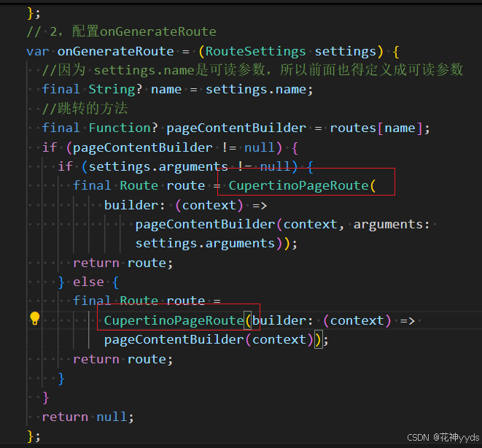
Task: Click the comment '// 2, 配置onGenerateRoute'
Action: (x=122, y=31)
